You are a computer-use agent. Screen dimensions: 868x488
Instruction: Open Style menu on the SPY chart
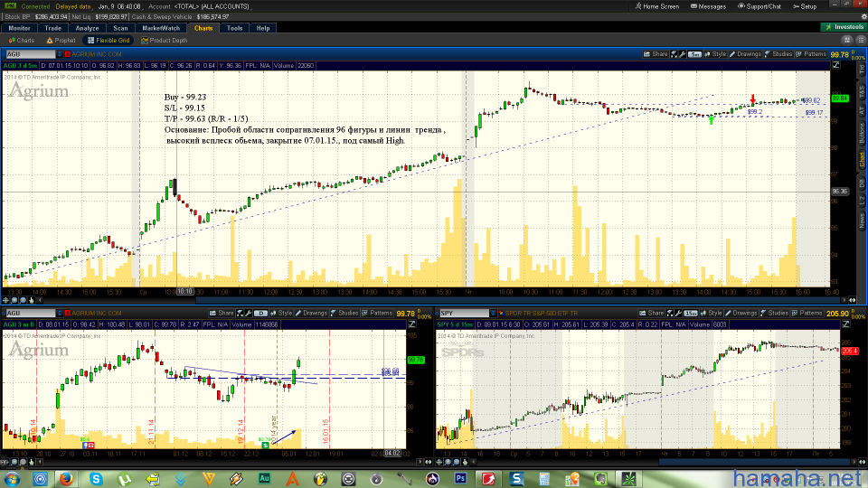pos(712,314)
